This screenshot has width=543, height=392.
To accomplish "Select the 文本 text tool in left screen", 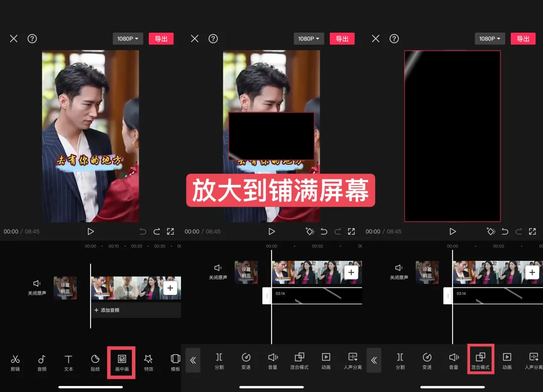I will [68, 362].
